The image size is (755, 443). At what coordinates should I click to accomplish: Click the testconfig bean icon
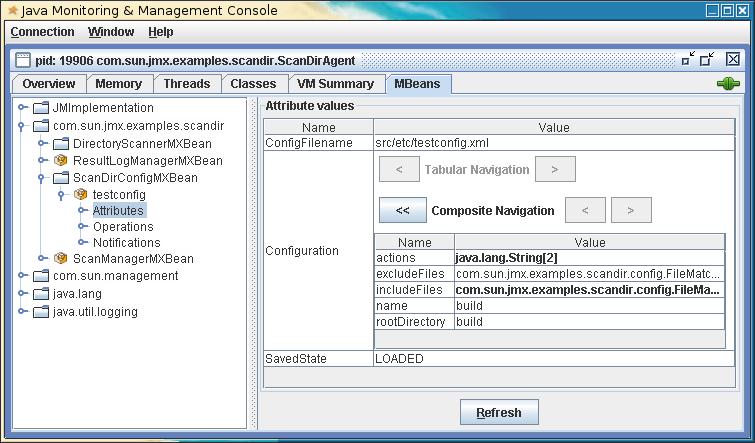click(x=80, y=194)
